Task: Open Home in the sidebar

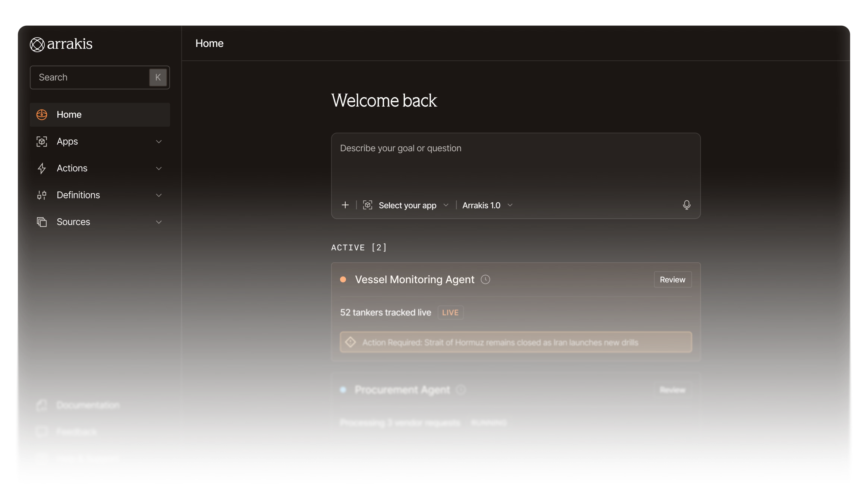Action: [100, 115]
